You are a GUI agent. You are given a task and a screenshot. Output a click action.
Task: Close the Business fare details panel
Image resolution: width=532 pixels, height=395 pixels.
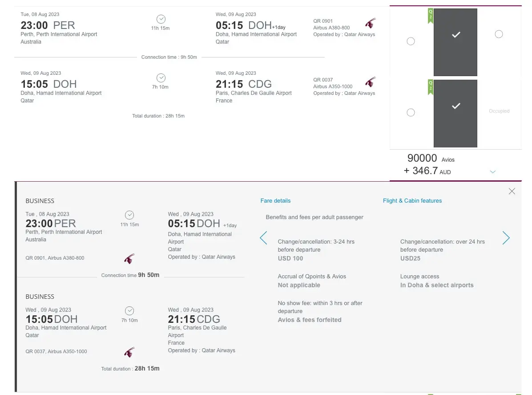[512, 191]
